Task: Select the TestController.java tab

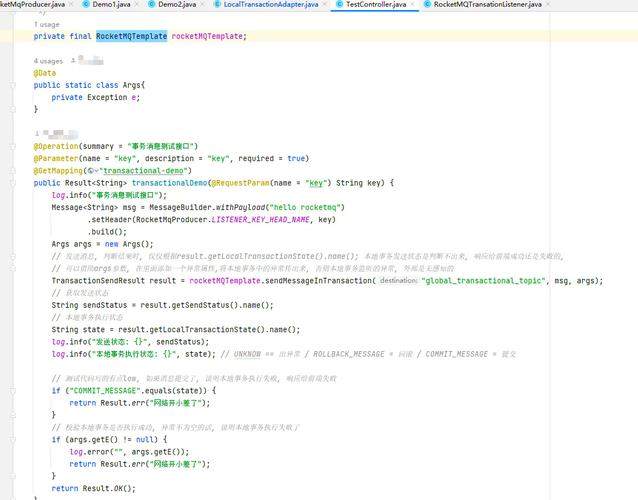Action: click(x=376, y=4)
